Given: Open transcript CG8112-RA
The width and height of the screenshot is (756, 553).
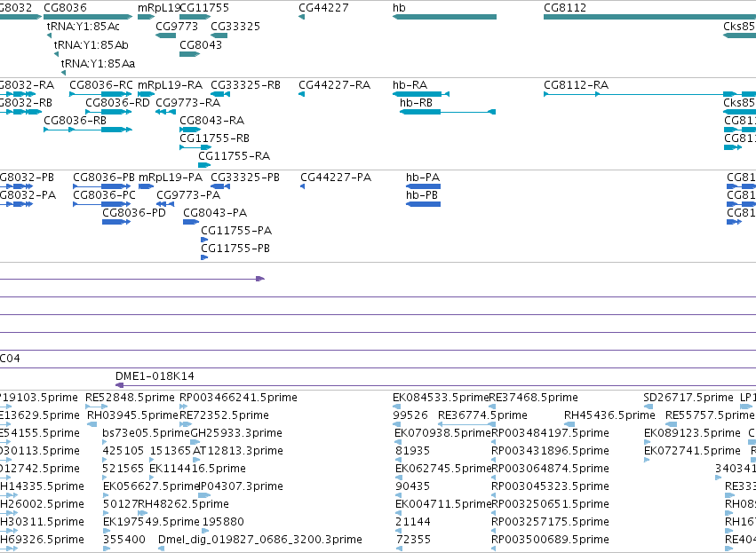Looking at the screenshot, I should pos(577,85).
